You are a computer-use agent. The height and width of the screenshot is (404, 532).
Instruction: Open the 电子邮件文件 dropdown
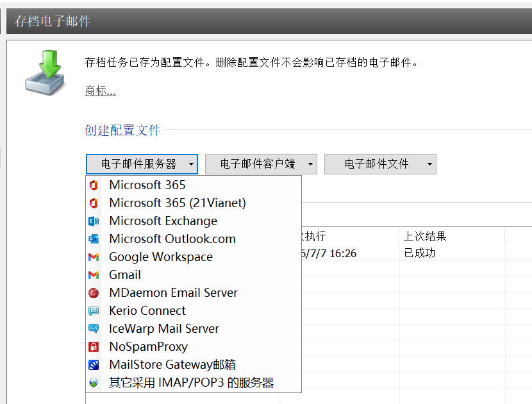pyautogui.click(x=380, y=164)
